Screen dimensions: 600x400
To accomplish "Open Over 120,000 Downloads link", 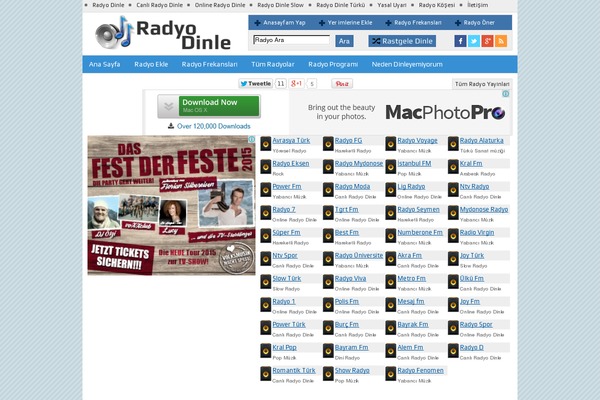I will (x=214, y=126).
